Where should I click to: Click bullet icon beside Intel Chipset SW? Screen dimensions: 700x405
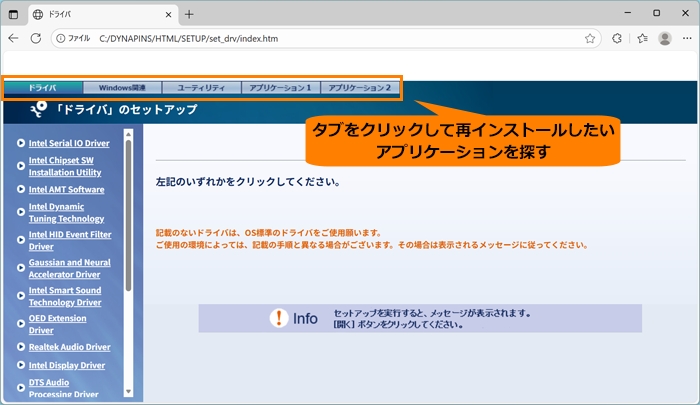tap(21, 166)
